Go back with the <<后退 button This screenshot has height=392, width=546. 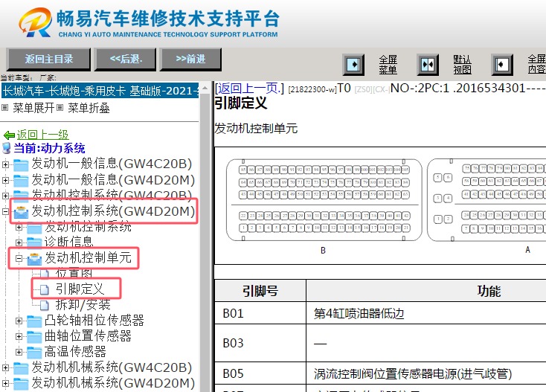coord(126,60)
